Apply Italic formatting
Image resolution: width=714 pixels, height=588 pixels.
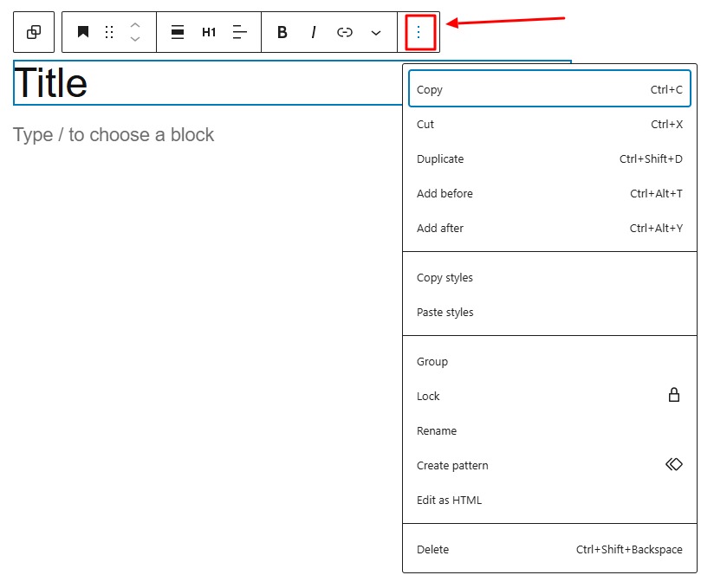coord(313,32)
